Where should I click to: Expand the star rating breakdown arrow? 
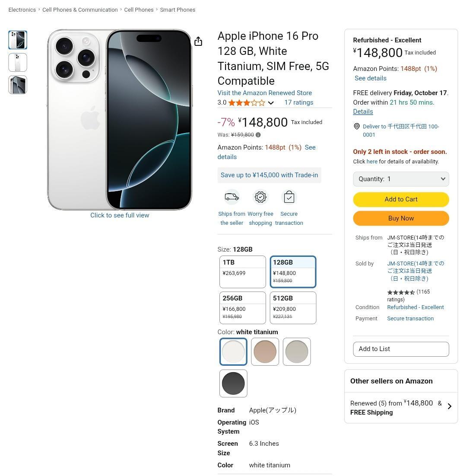pos(271,103)
